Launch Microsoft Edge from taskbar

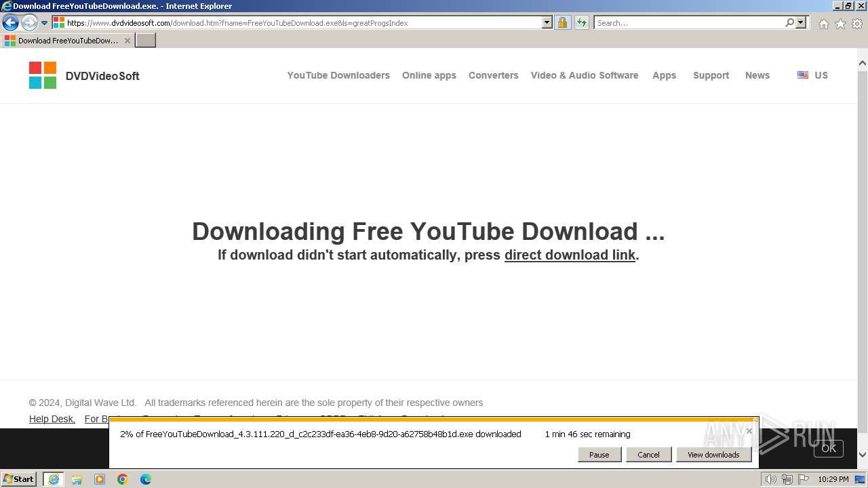coord(146,479)
